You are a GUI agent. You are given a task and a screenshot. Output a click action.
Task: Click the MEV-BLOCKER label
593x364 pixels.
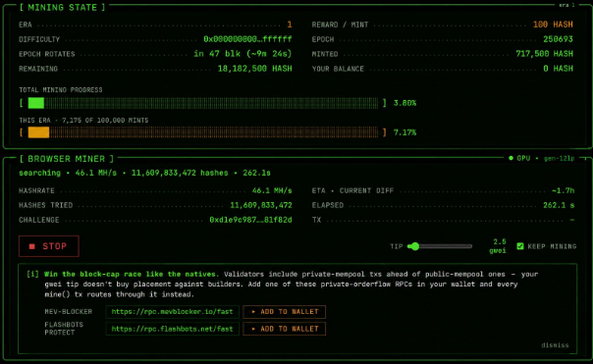point(69,312)
